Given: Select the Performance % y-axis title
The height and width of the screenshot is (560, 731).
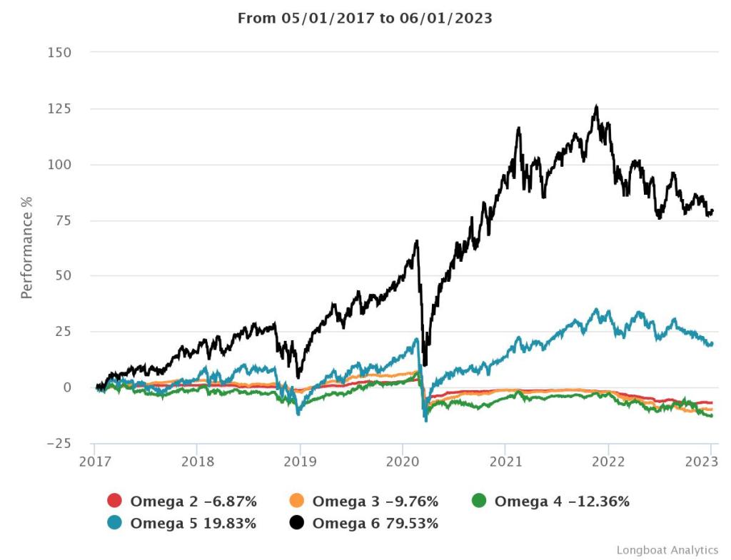Looking at the screenshot, I should (x=27, y=248).
